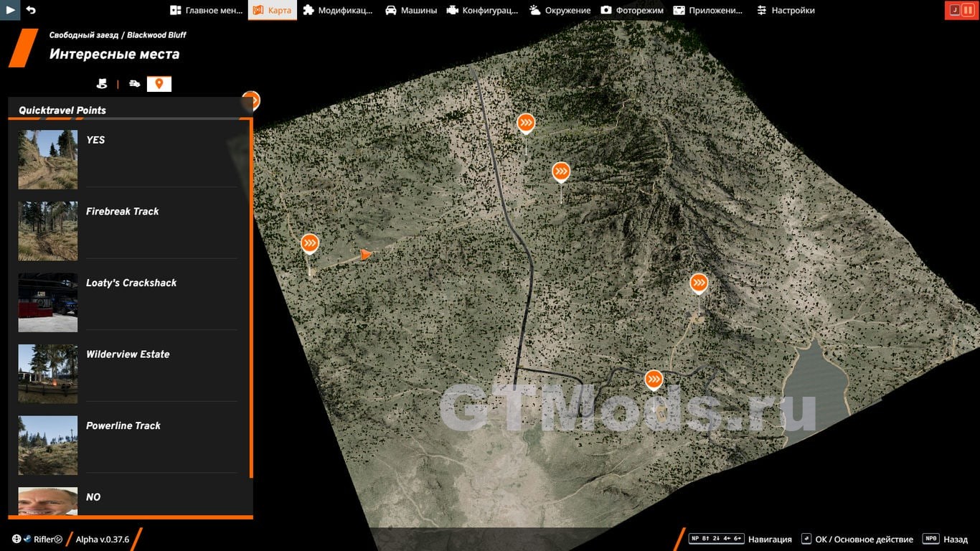Select the spawn points flag tab icon
980x551 pixels.
pyautogui.click(x=102, y=84)
